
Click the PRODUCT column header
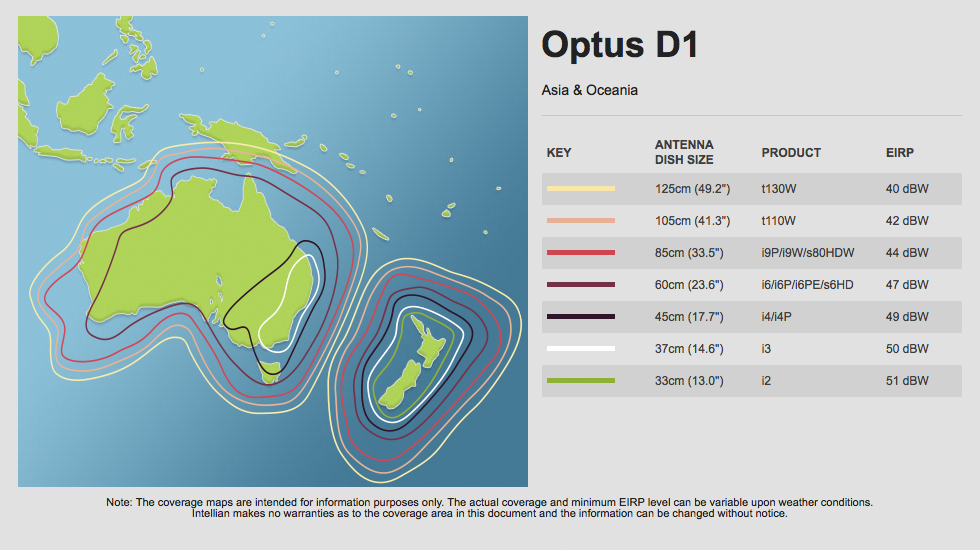tap(791, 153)
